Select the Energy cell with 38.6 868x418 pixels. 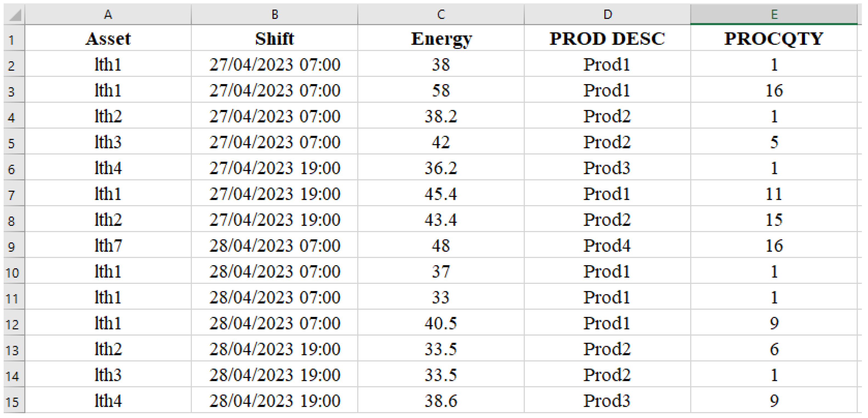(x=441, y=401)
